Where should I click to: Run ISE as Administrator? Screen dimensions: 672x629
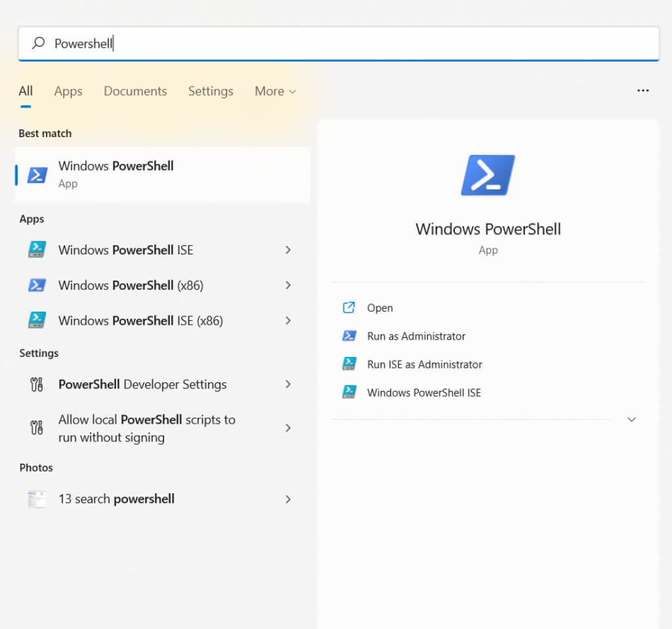point(424,365)
